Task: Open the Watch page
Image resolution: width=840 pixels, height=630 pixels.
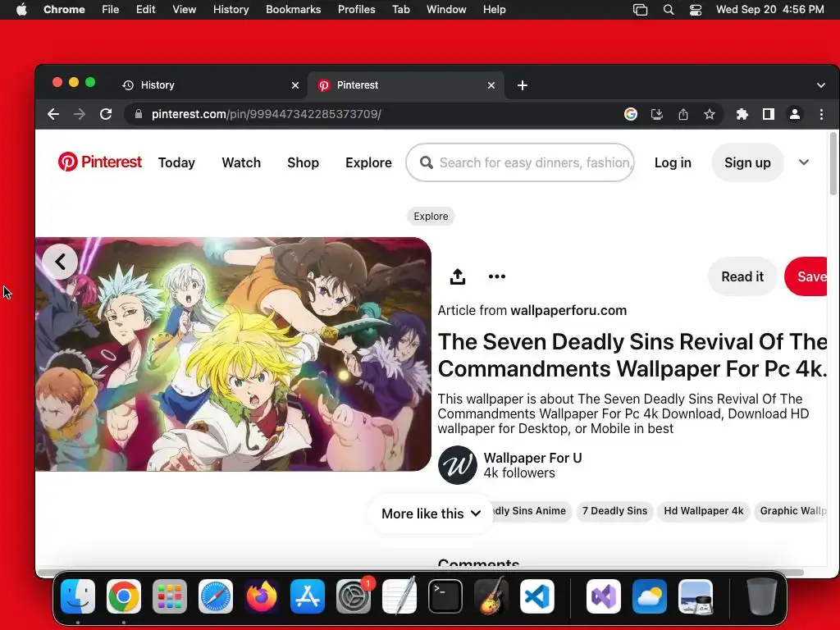Action: 241,162
